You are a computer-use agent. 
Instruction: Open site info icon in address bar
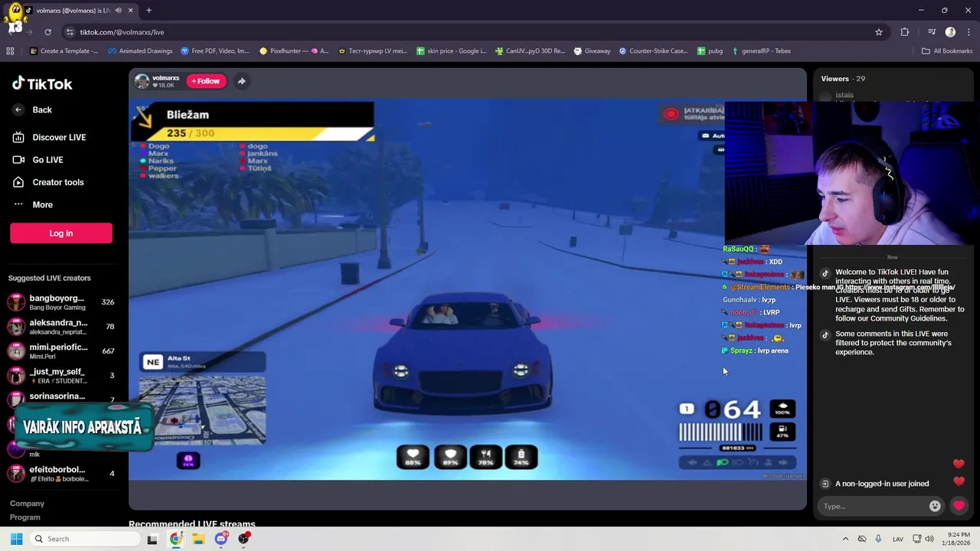click(x=70, y=32)
